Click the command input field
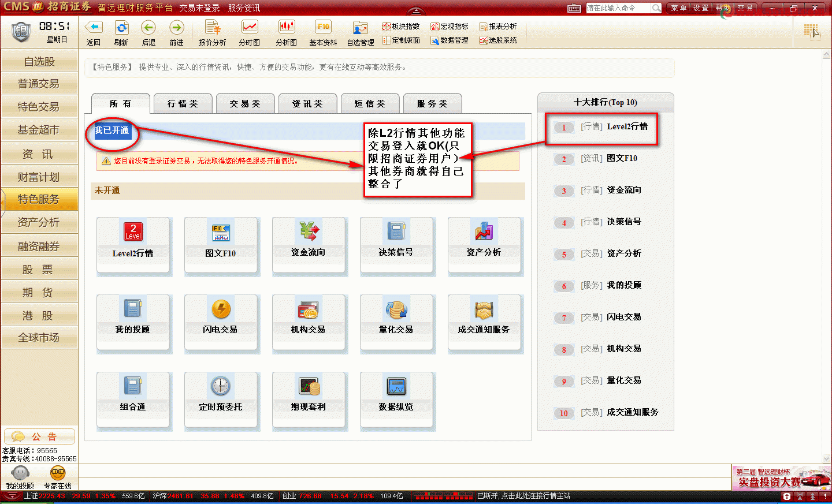The image size is (832, 504). tap(618, 8)
